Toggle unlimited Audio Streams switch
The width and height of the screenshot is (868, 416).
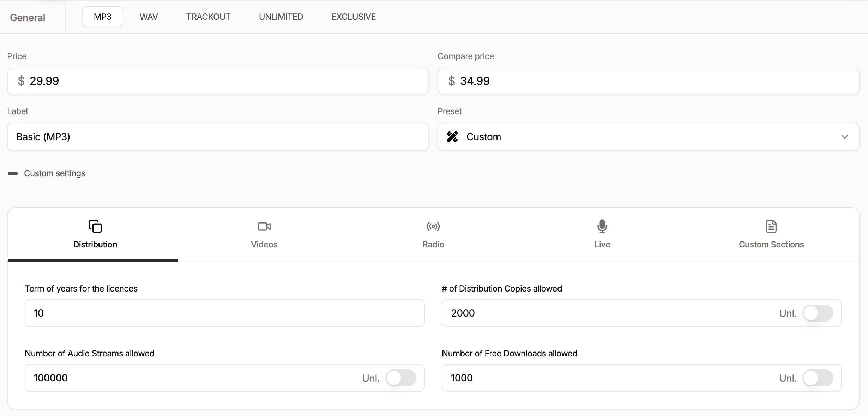401,378
